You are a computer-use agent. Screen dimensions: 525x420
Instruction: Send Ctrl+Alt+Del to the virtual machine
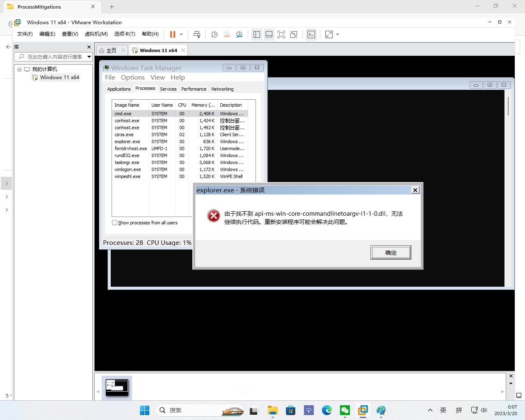pos(197,34)
